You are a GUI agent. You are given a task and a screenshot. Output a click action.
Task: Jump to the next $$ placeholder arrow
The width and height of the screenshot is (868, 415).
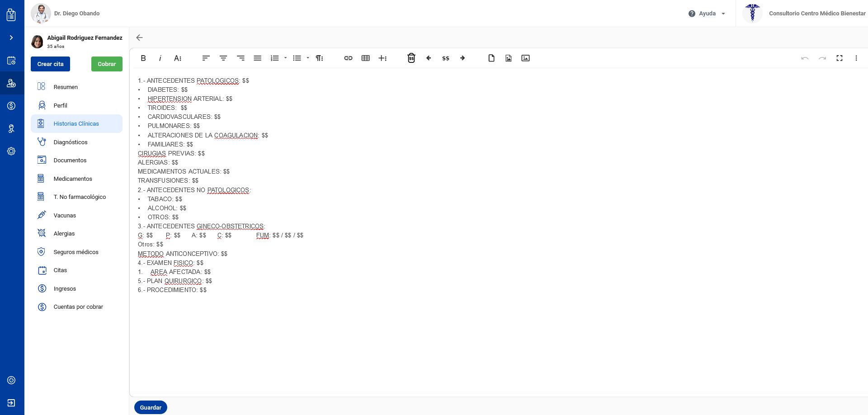462,58
